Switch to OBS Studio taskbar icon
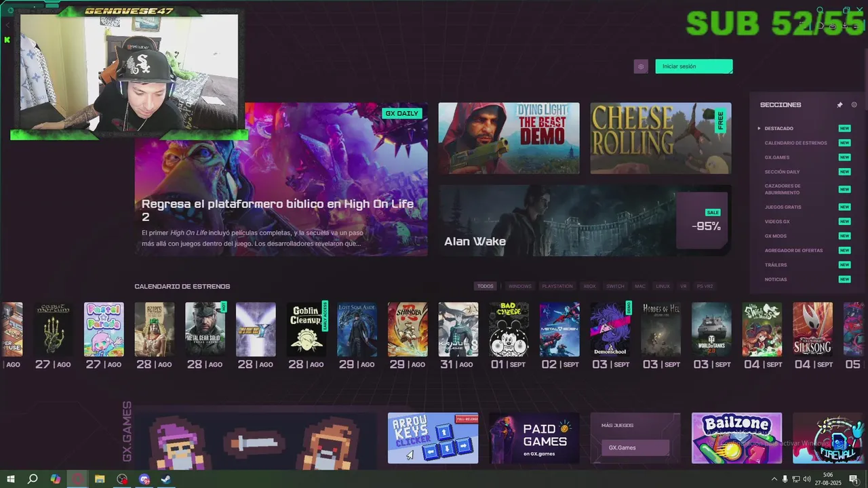Image resolution: width=868 pixels, height=488 pixels. coord(122,479)
